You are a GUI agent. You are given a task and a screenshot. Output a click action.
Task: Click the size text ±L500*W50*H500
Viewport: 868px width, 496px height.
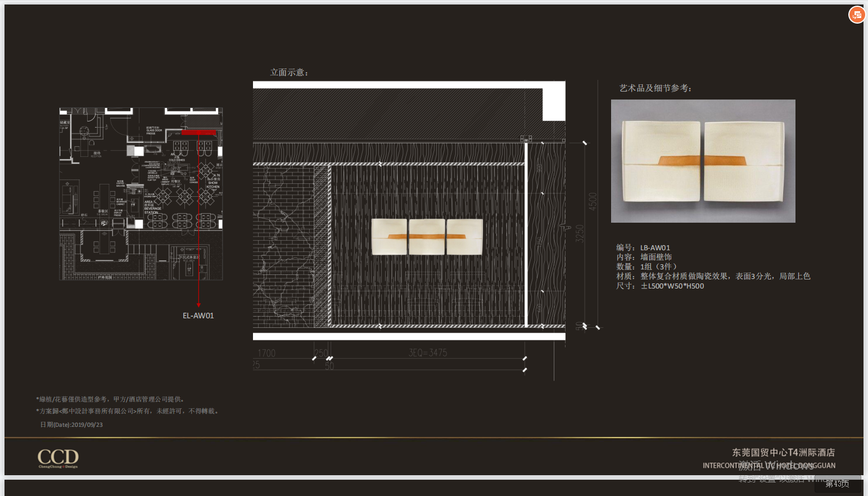tap(672, 286)
